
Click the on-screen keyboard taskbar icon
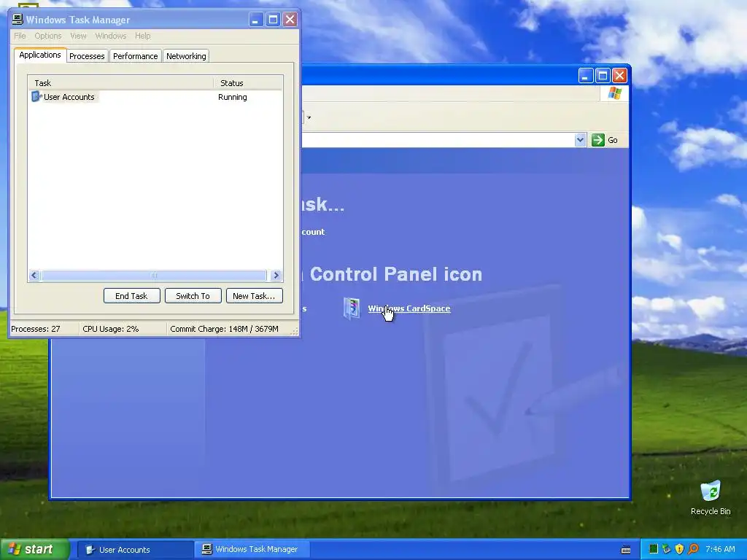(625, 550)
